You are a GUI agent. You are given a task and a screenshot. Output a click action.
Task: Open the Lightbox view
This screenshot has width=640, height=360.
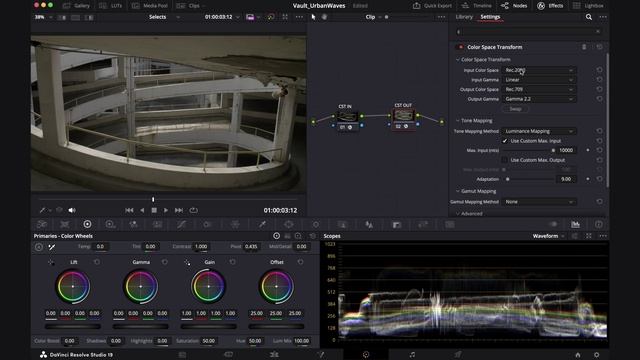pos(588,6)
